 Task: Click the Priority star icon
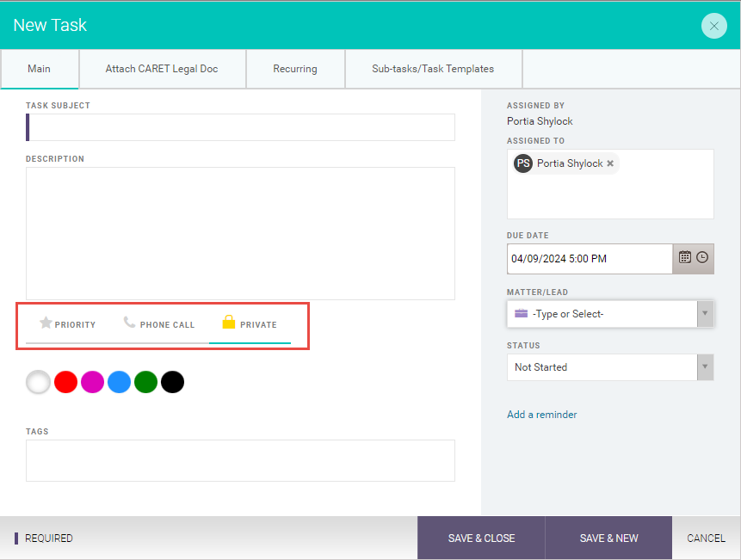(x=46, y=323)
